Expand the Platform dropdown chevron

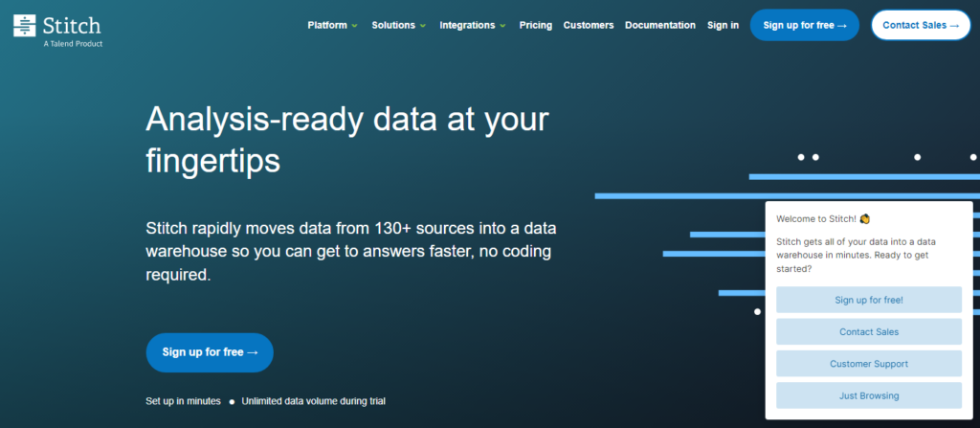[354, 26]
